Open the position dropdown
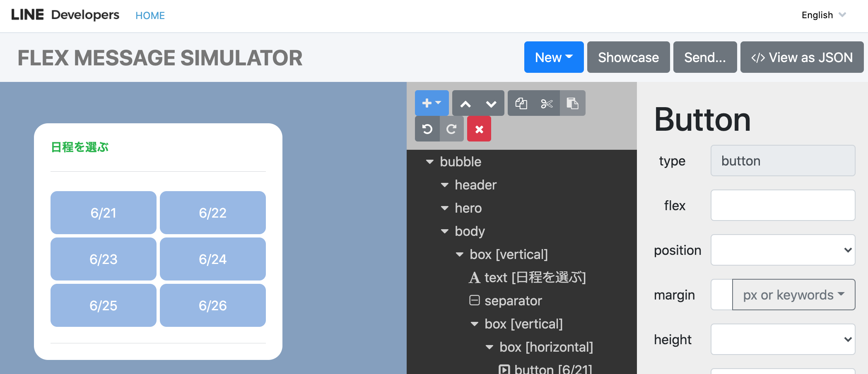The height and width of the screenshot is (374, 868). click(782, 249)
